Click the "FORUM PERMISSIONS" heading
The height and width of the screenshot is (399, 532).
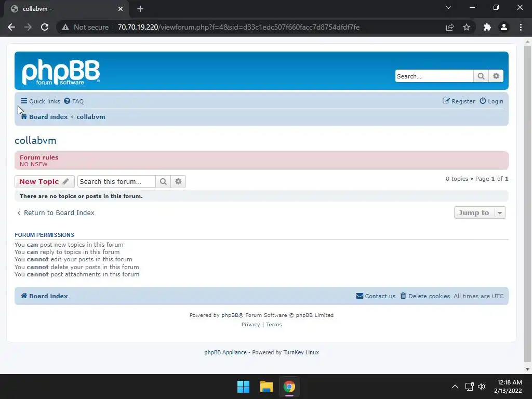coord(45,235)
